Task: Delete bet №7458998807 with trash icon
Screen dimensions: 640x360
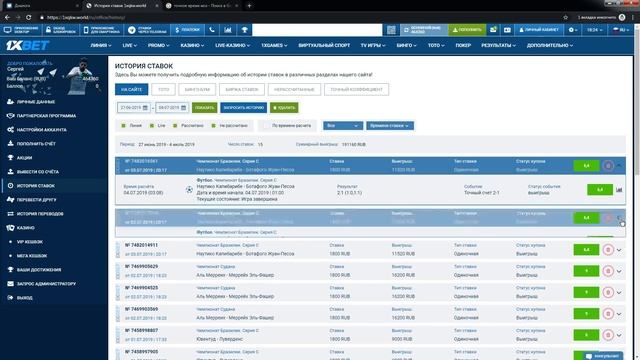Action: point(608,335)
